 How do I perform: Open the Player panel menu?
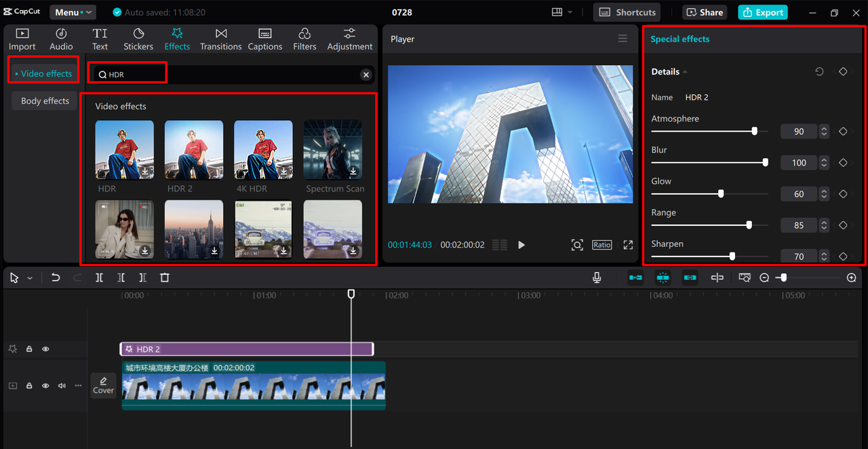coord(623,39)
